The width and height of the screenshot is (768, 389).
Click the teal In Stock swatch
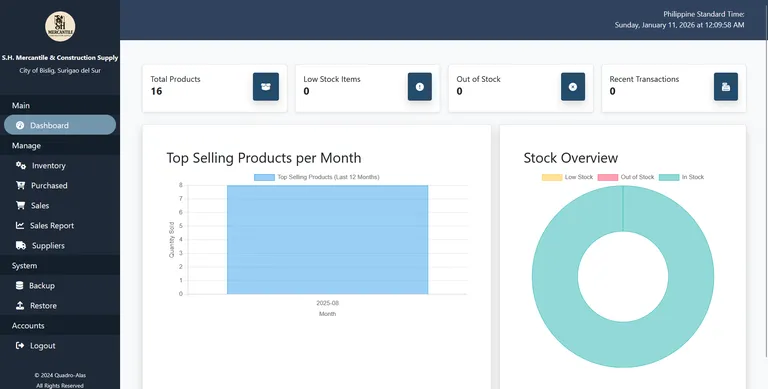coord(669,177)
